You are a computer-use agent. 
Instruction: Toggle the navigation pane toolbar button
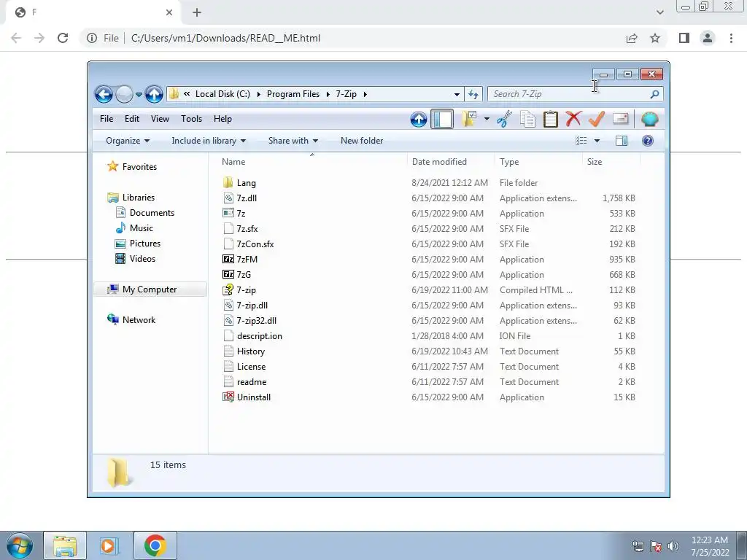pos(441,119)
